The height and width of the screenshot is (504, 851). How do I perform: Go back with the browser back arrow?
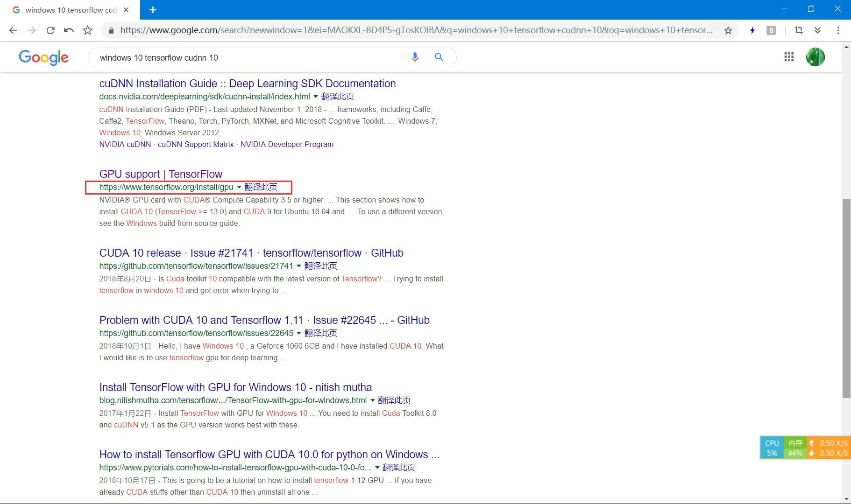click(13, 30)
